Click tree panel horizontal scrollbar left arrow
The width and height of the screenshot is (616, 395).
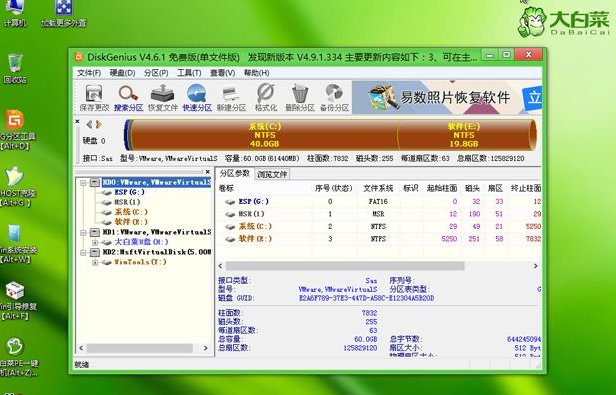pos(81,348)
